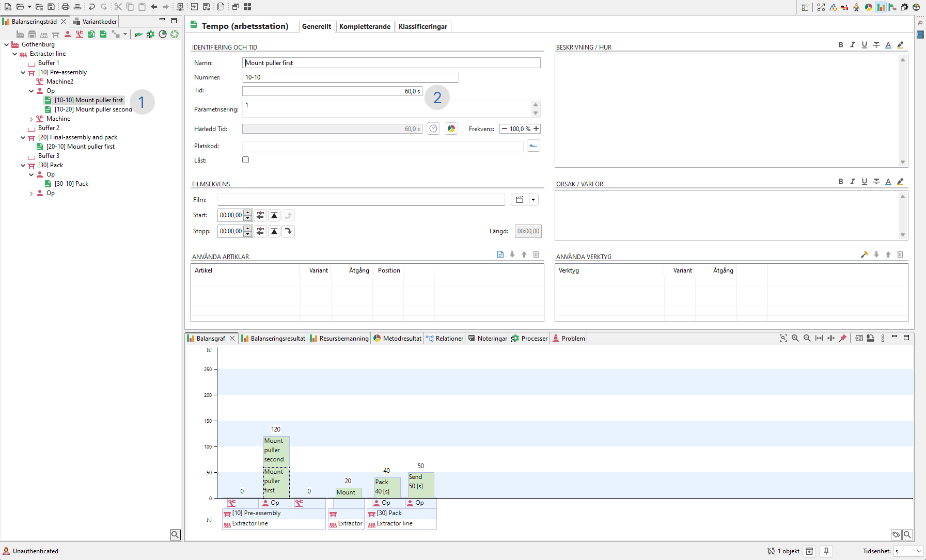
Task: Click the Platskod picker icon
Action: coord(533,146)
